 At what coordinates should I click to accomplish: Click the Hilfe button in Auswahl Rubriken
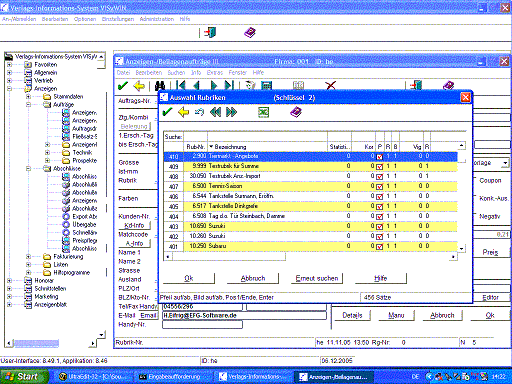[381, 278]
